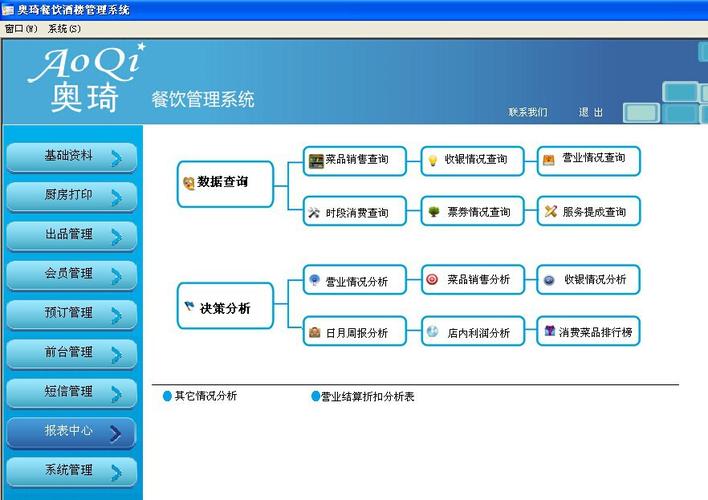Select the blue bullet for 营业结算折扣分析表
This screenshot has width=708, height=500.
coord(315,397)
